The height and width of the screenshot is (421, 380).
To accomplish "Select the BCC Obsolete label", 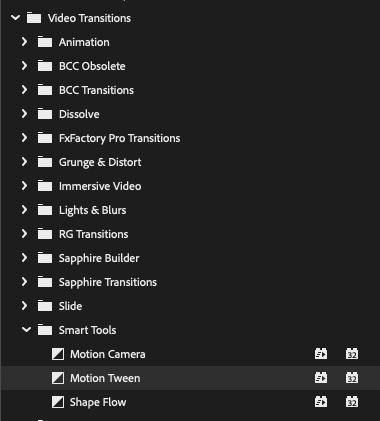I will pos(92,66).
